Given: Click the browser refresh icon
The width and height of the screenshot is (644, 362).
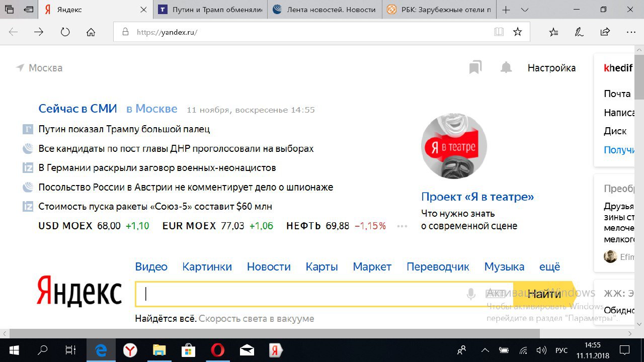Looking at the screenshot, I should [x=65, y=32].
